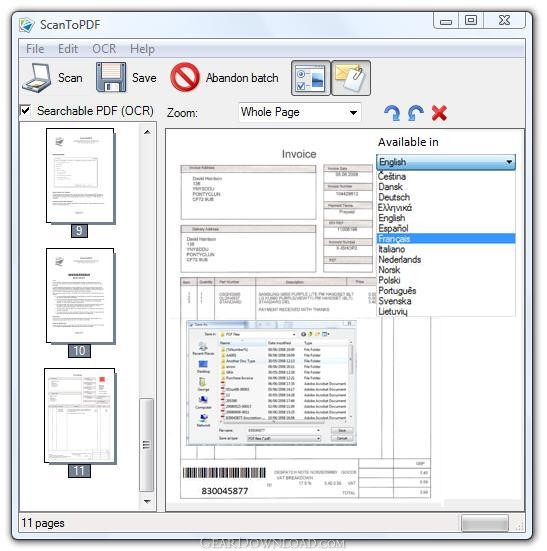Open the File menu

35,49
